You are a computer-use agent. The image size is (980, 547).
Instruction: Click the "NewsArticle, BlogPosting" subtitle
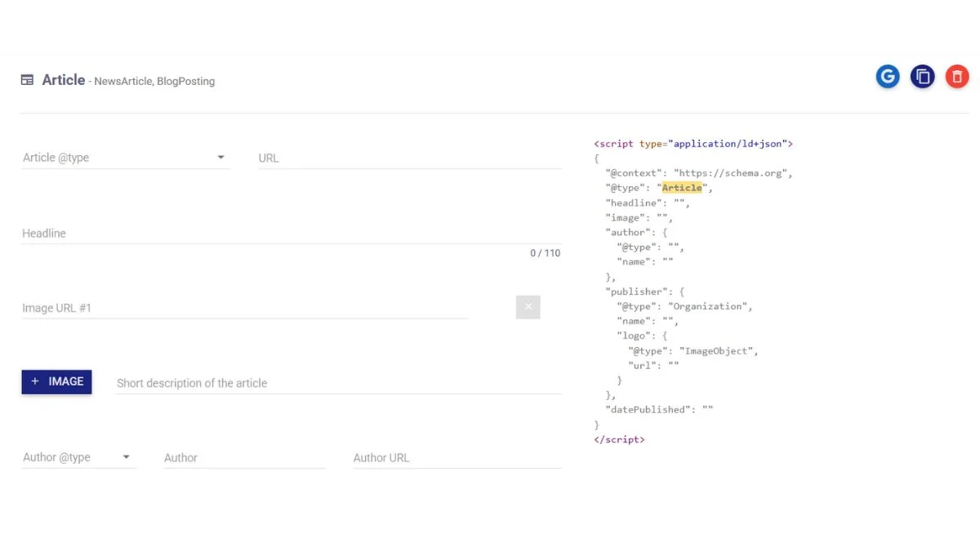tap(154, 82)
